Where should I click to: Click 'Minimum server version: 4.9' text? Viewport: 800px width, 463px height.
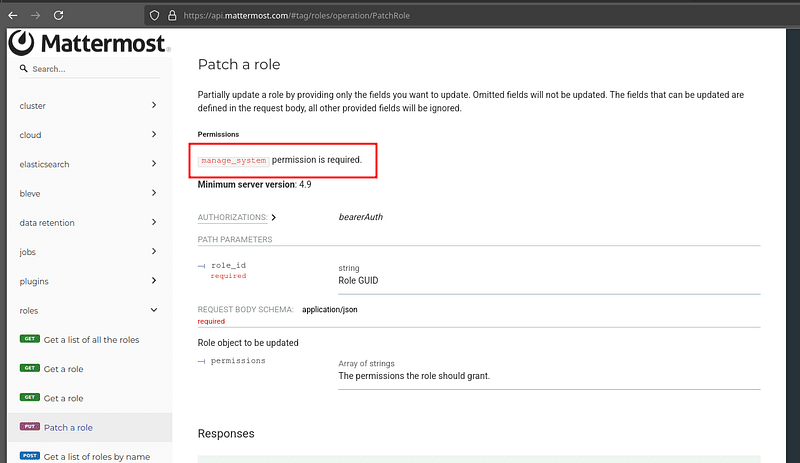255,184
